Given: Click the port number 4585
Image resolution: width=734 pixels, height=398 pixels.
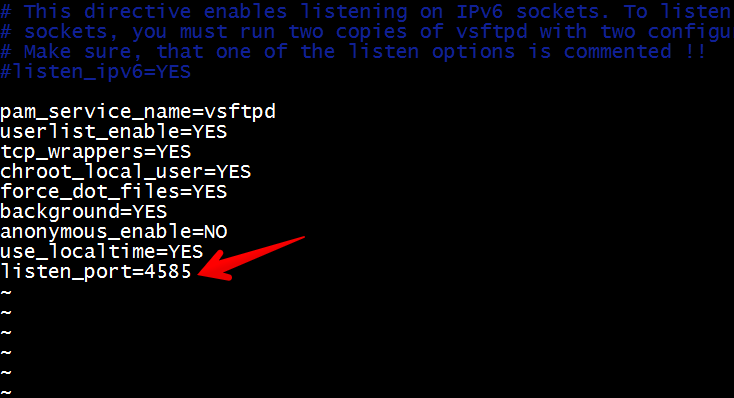Looking at the screenshot, I should click(x=168, y=272).
